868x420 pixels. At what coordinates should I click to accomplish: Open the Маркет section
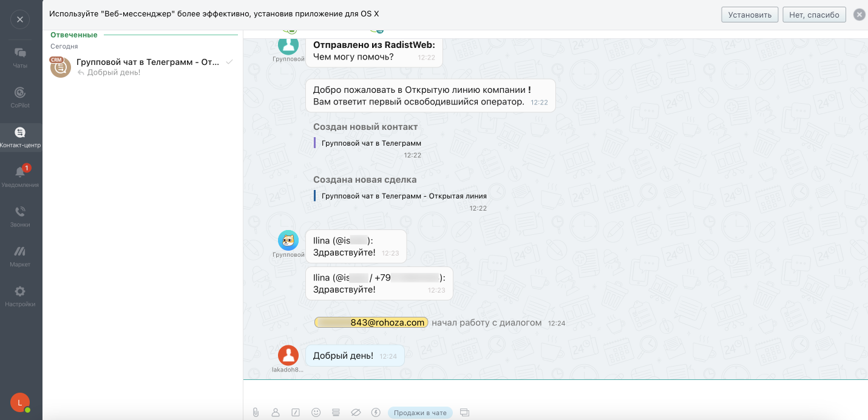[x=20, y=256]
